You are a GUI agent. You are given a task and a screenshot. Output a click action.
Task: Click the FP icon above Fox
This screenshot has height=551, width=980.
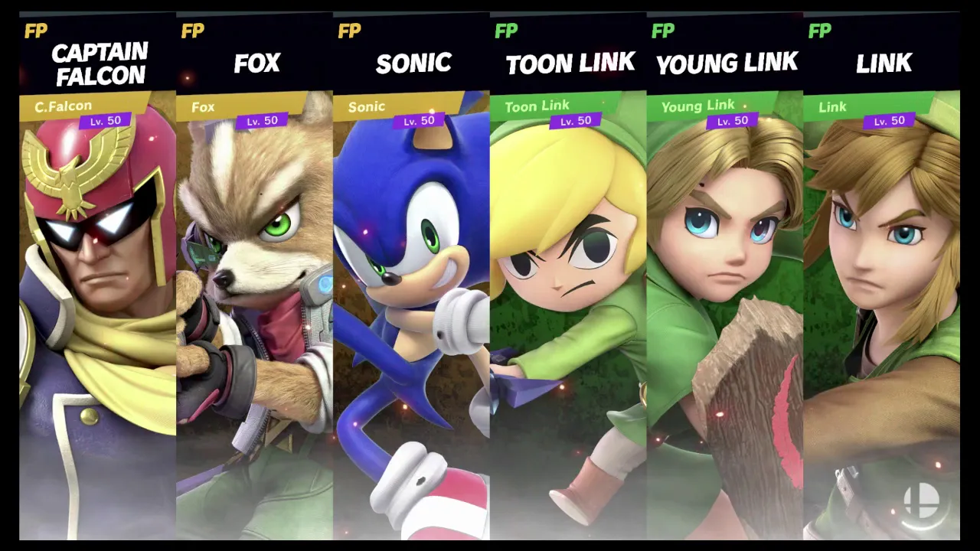point(193,31)
